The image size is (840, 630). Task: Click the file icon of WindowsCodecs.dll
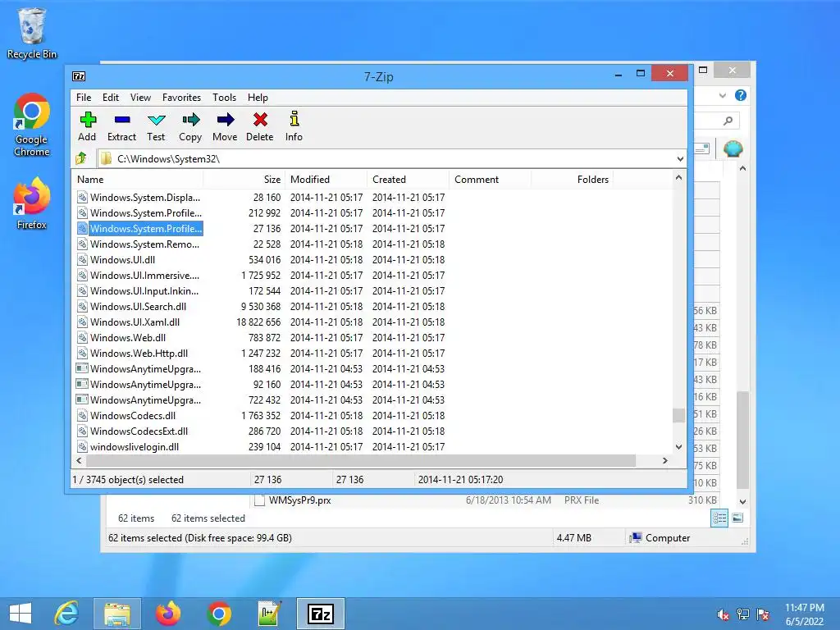[82, 416]
